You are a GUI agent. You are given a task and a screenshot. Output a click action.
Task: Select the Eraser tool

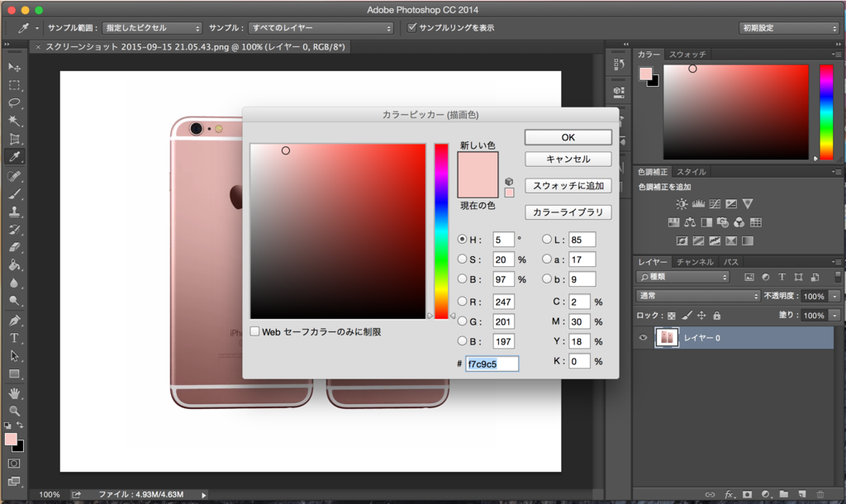click(x=15, y=247)
